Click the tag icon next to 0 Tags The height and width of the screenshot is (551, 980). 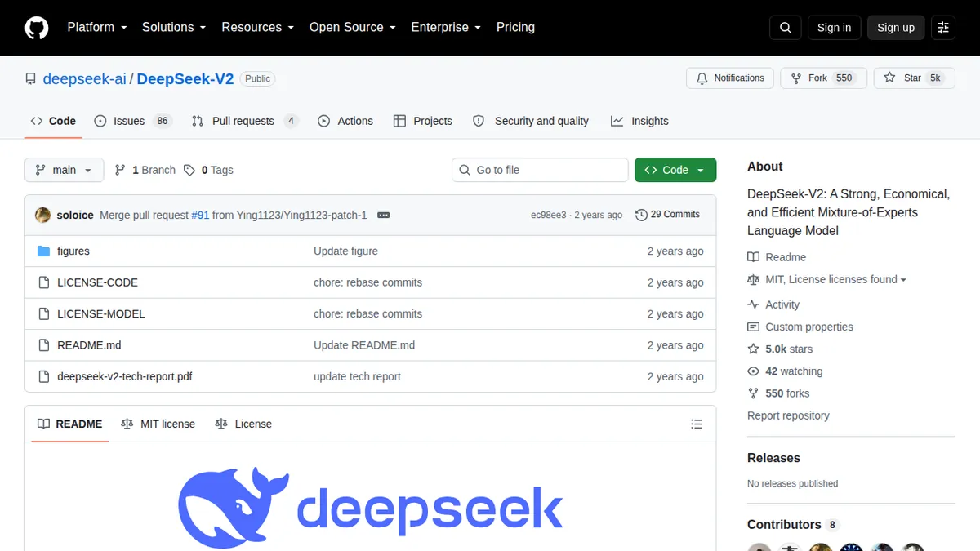189,170
